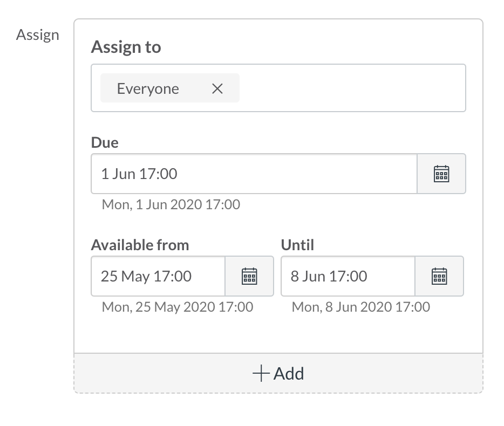Click the Mon, 1 Jun 2020 hint text

point(171,205)
